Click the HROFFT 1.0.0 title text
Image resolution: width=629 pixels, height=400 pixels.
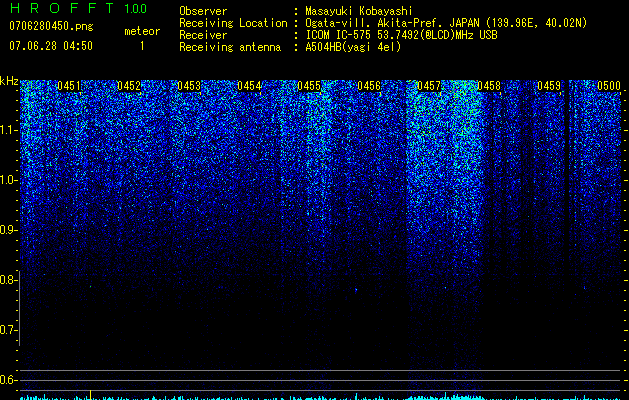pos(78,8)
